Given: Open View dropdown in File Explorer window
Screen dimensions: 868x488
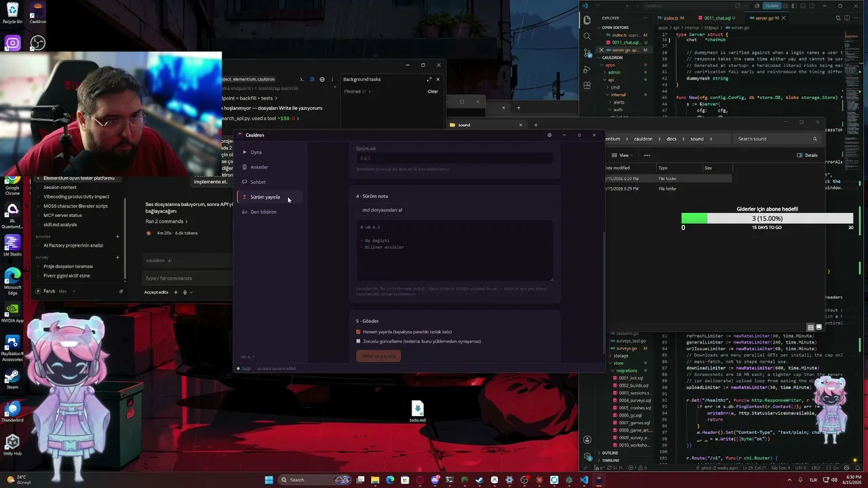Looking at the screenshot, I should pyautogui.click(x=622, y=155).
